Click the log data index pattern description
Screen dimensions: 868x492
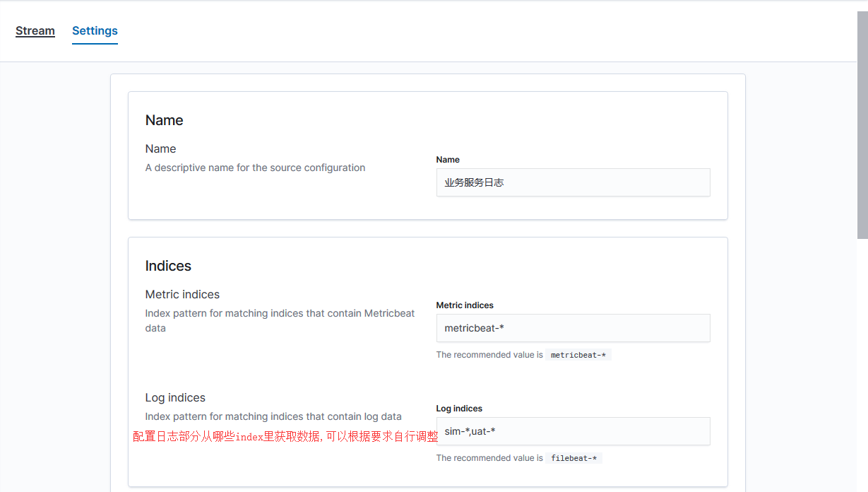(273, 416)
